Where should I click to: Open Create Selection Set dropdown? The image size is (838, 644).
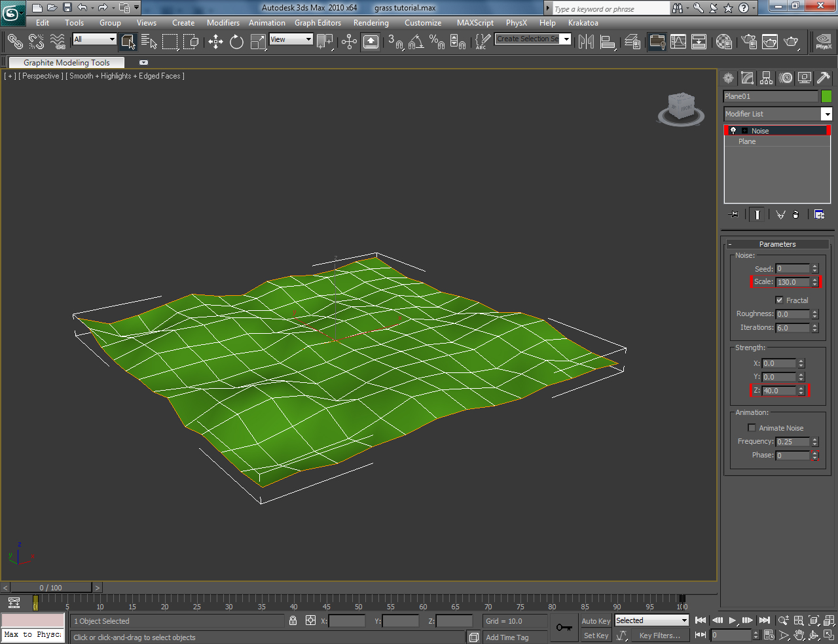point(532,39)
